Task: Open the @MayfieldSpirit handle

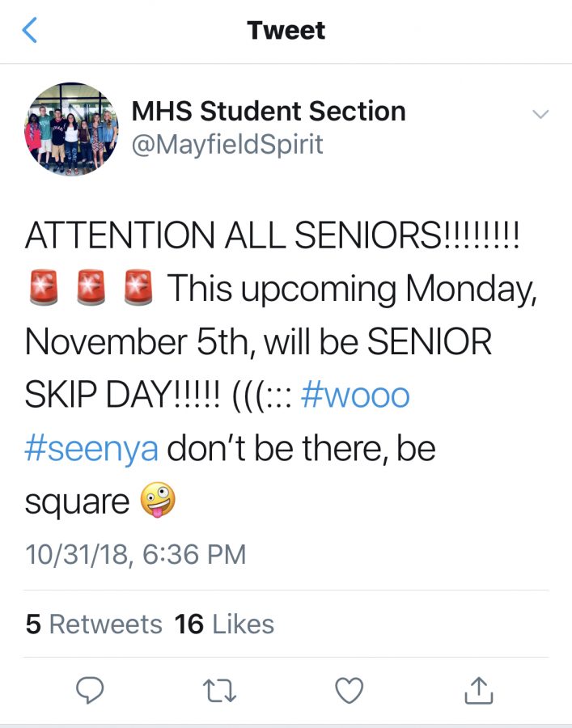Action: tap(227, 145)
